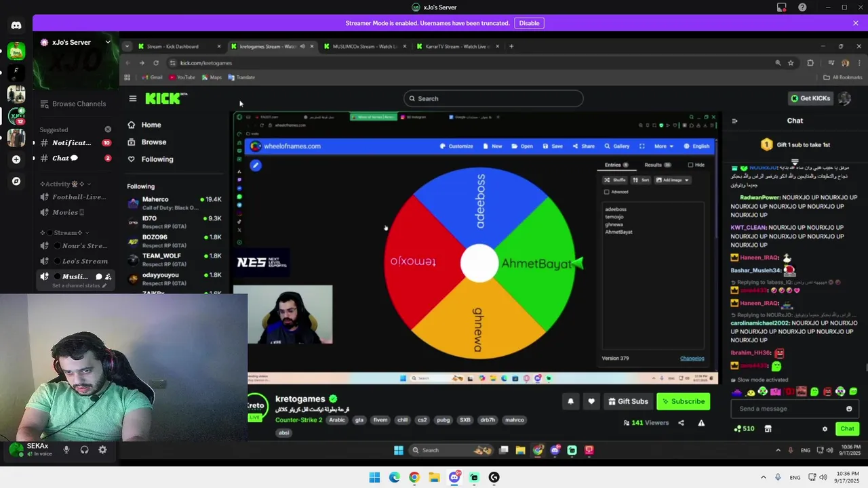Show hidden icons chevron in outer tray

764,477
